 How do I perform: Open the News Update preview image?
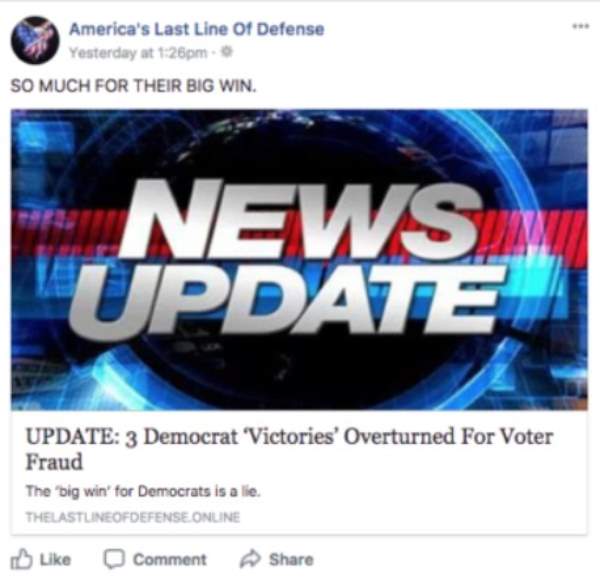(x=299, y=260)
